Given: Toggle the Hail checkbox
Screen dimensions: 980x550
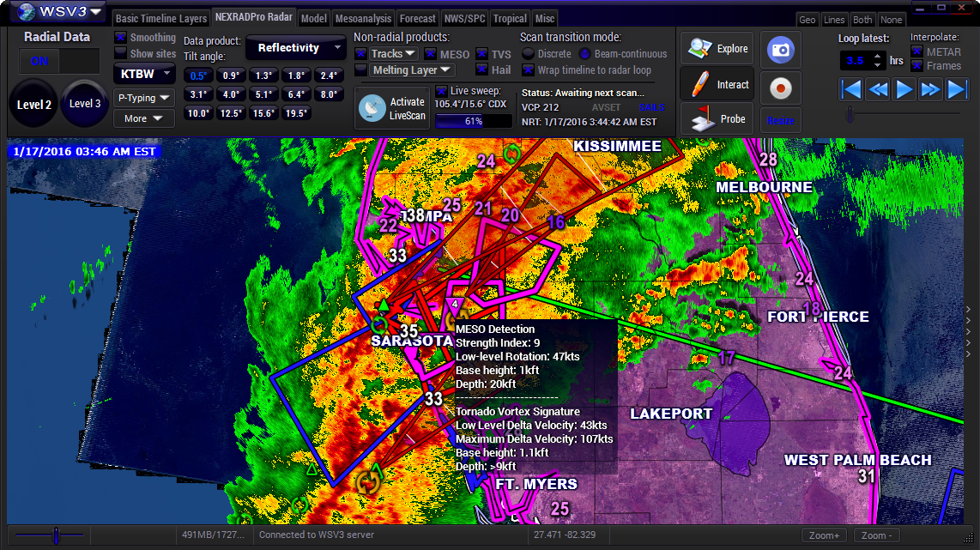Looking at the screenshot, I should click(481, 70).
